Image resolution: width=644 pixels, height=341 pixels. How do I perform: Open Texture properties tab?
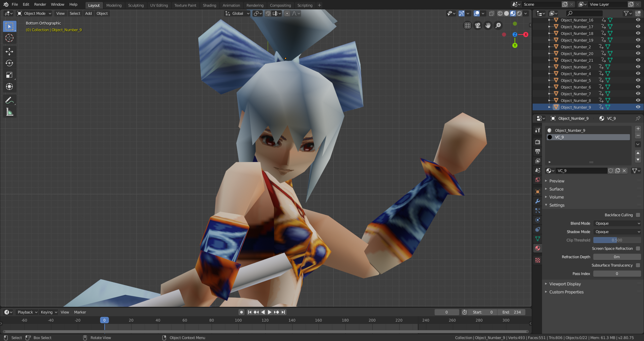538,260
